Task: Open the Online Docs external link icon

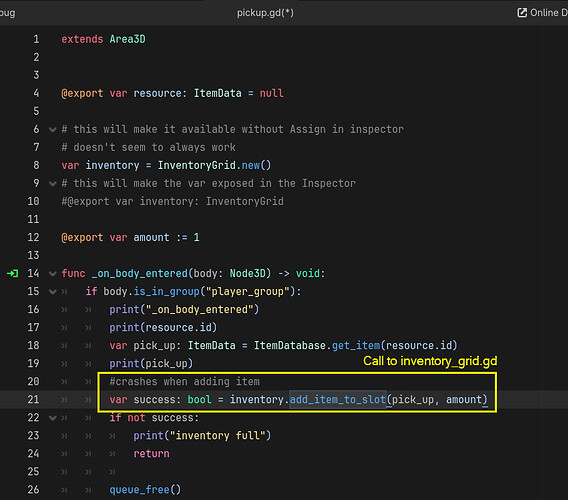Action: point(522,13)
